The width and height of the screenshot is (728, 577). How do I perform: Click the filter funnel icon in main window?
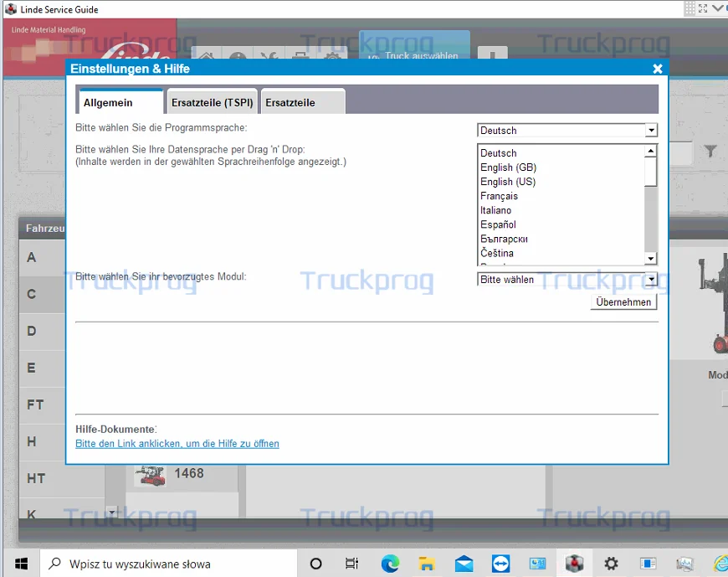tap(710, 151)
